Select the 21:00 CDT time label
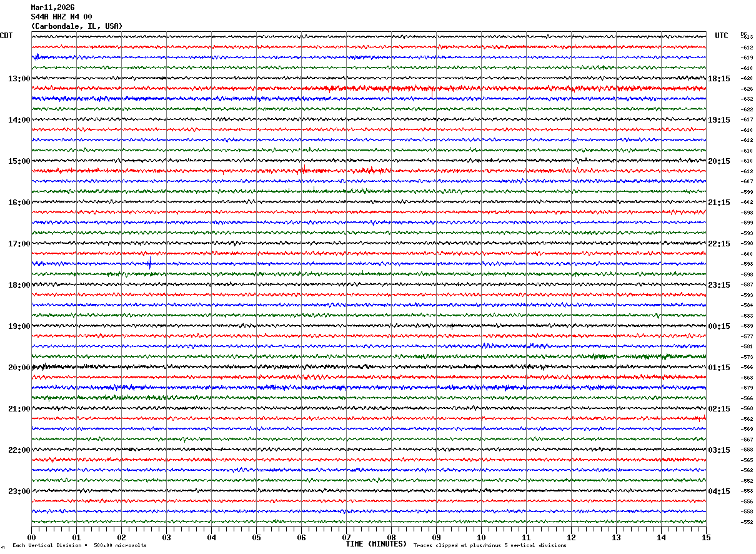 (19, 409)
